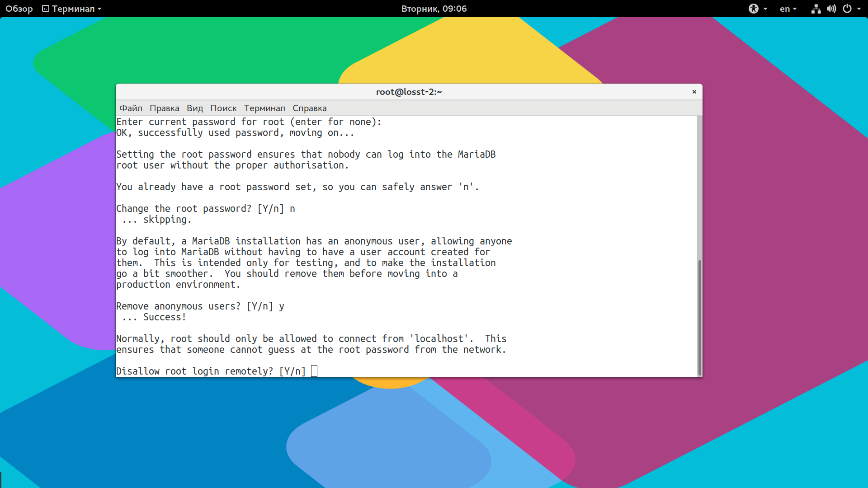Click the terminal cursor after [Y/n] prompt
Viewport: 868px width, 488px height.
(314, 371)
